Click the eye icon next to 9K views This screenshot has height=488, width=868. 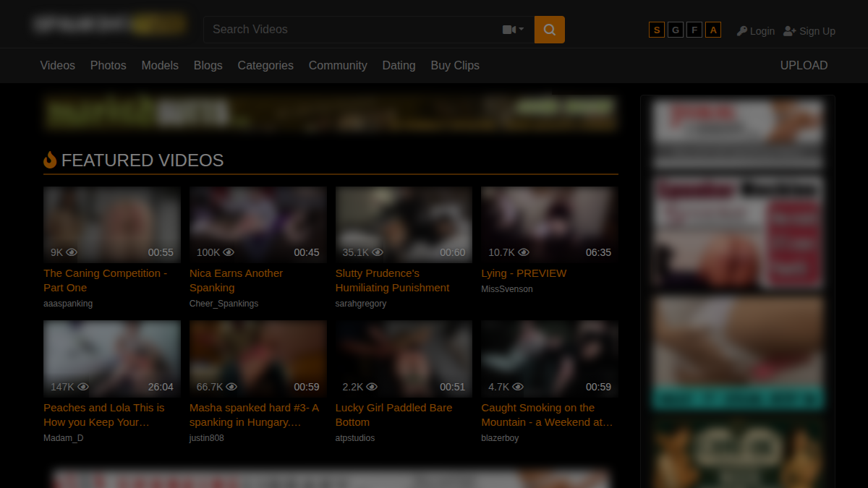(x=72, y=252)
